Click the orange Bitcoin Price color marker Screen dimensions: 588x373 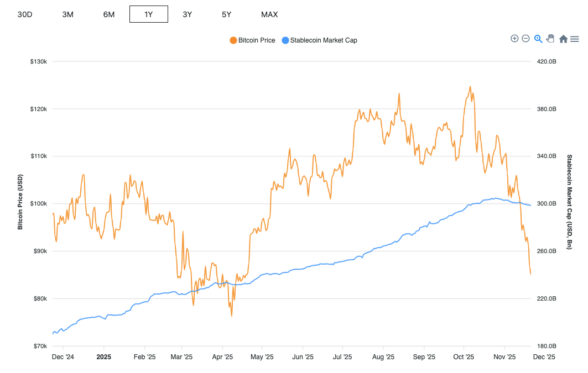tap(234, 40)
